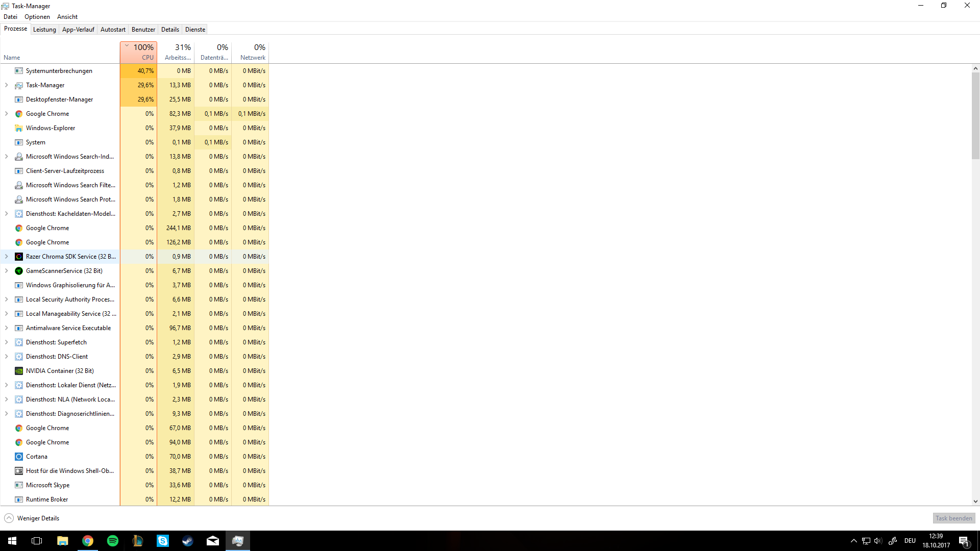The image size is (980, 551).
Task: Expand the Antimalware Service Executable row
Action: pyautogui.click(x=7, y=328)
